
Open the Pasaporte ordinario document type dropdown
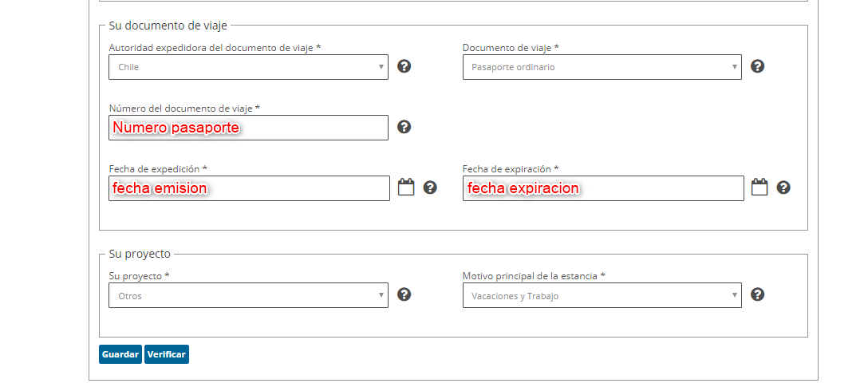coord(602,67)
